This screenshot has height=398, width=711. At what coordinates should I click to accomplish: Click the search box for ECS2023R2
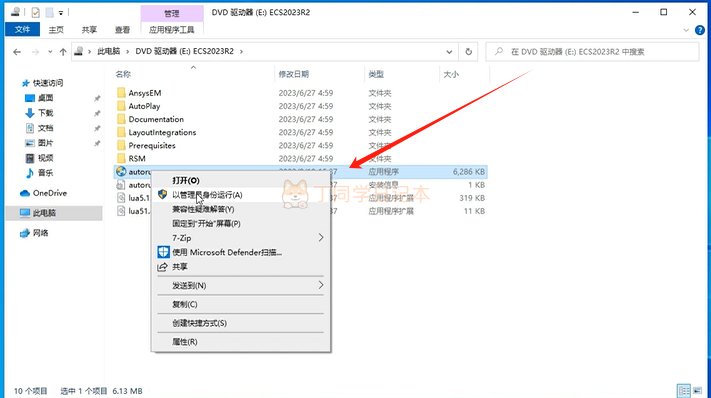[x=592, y=52]
